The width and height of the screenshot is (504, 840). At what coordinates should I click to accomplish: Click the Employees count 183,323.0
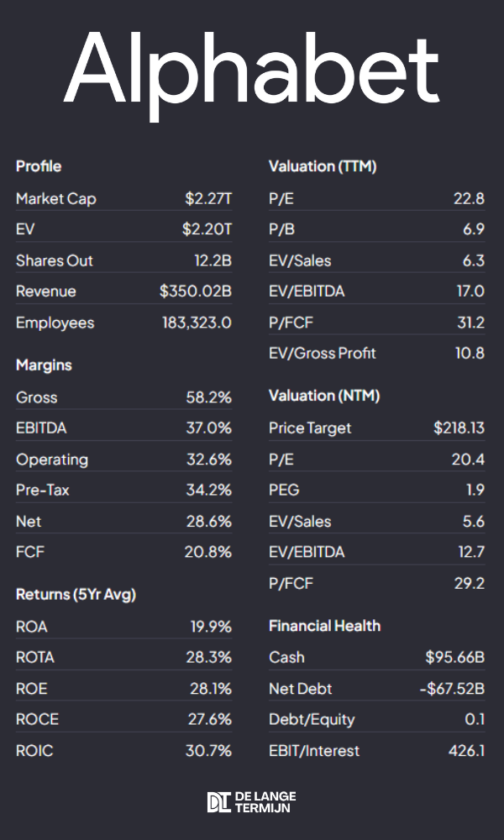(197, 323)
